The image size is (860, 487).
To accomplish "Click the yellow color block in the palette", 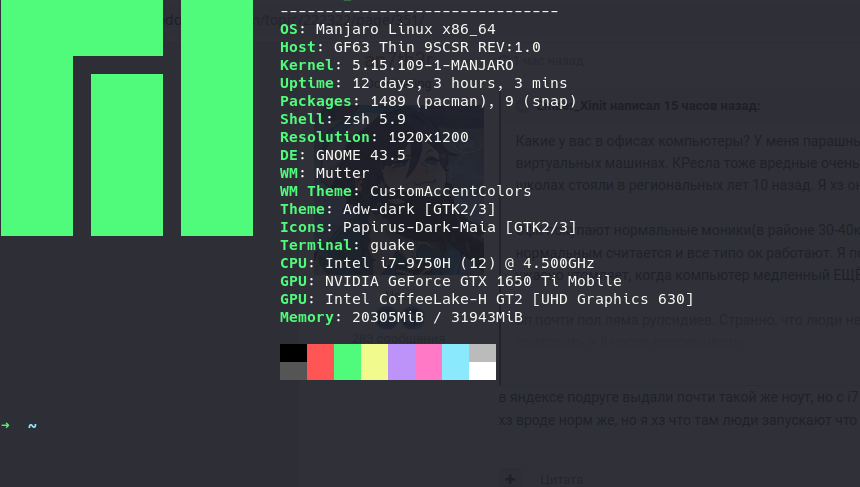I will click(375, 362).
